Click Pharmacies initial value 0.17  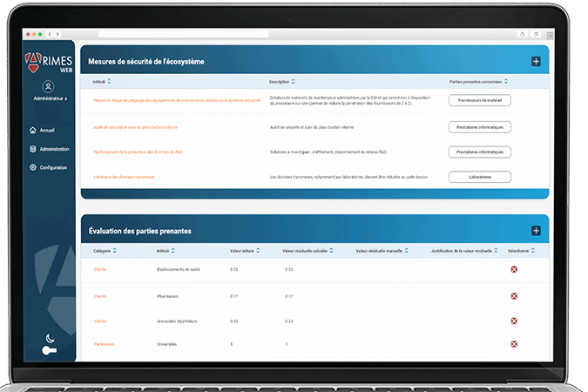click(x=234, y=296)
